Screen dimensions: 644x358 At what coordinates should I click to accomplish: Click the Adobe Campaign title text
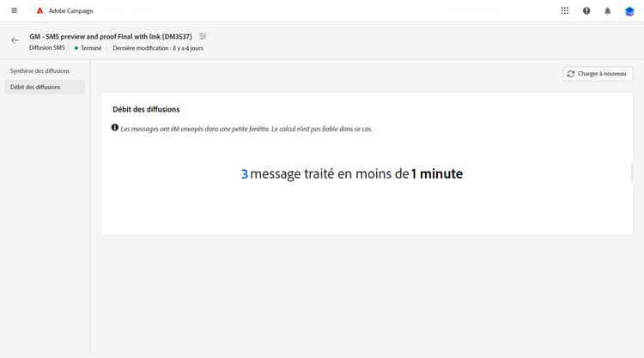pyautogui.click(x=70, y=11)
